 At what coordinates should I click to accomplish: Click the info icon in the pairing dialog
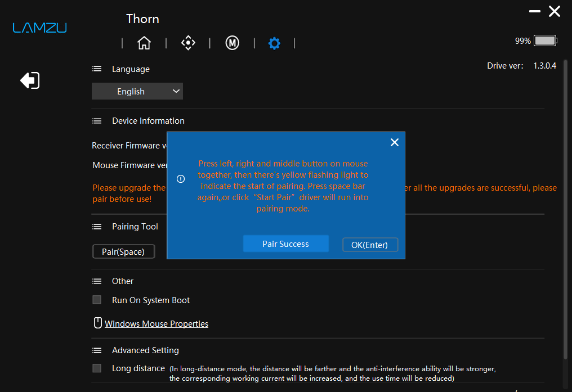181,179
